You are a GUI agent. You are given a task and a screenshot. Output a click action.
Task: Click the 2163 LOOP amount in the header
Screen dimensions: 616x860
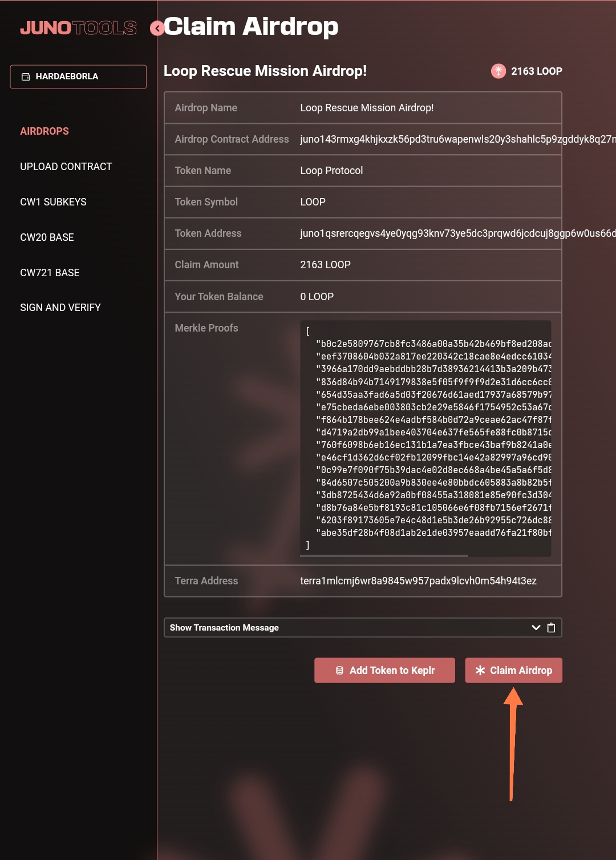[537, 71]
